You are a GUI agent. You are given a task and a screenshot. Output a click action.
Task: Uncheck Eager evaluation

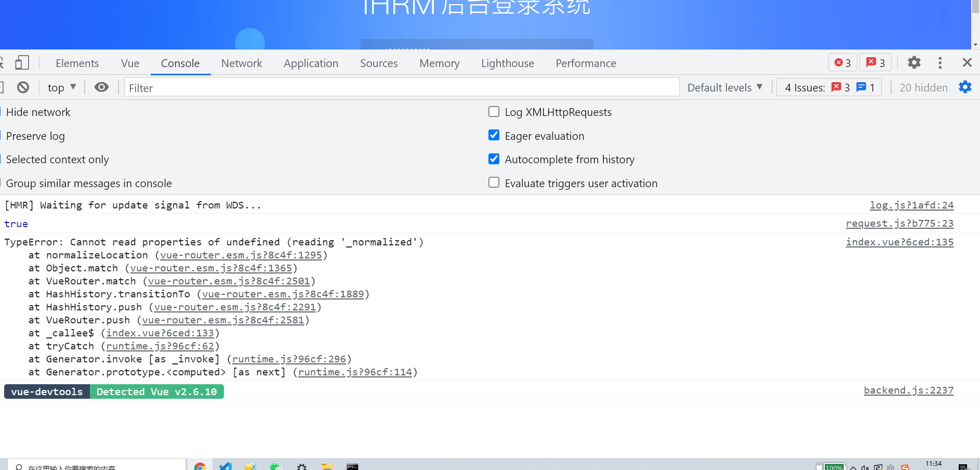494,135
